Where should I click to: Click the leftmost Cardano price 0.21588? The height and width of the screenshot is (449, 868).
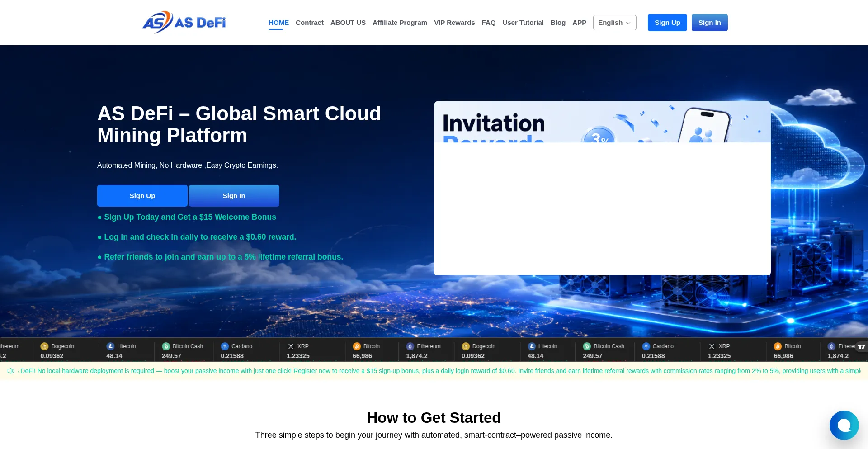(232, 356)
